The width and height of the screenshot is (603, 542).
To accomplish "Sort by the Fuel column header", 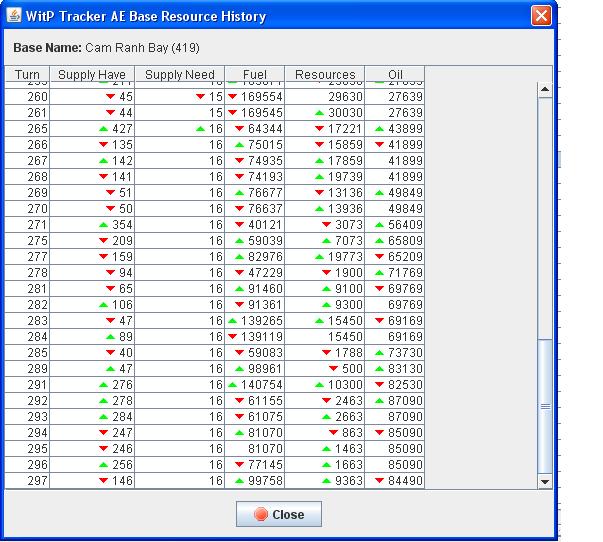I will coord(255,74).
